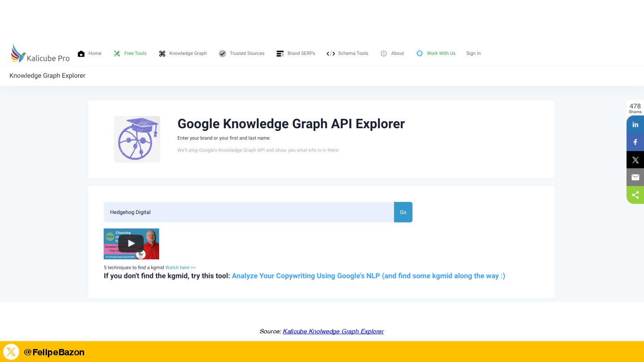
Task: Click the blue Go button
Action: tap(403, 212)
